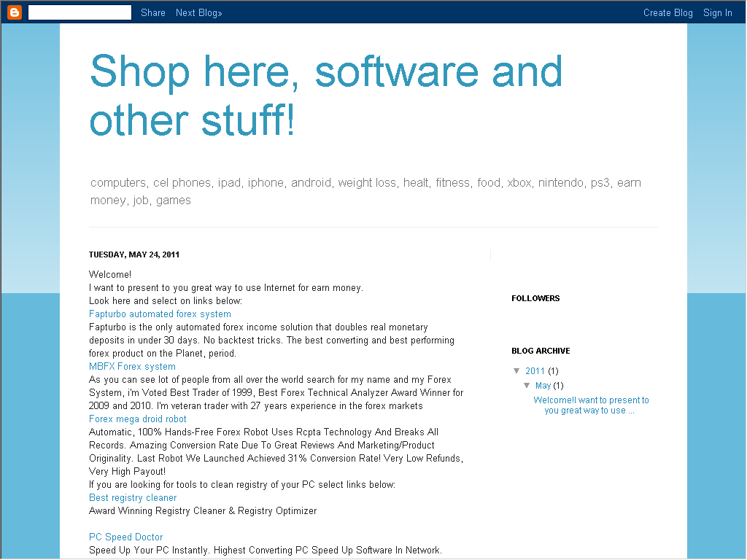Click the FOLLOWERS heading
The height and width of the screenshot is (560, 747).
535,298
